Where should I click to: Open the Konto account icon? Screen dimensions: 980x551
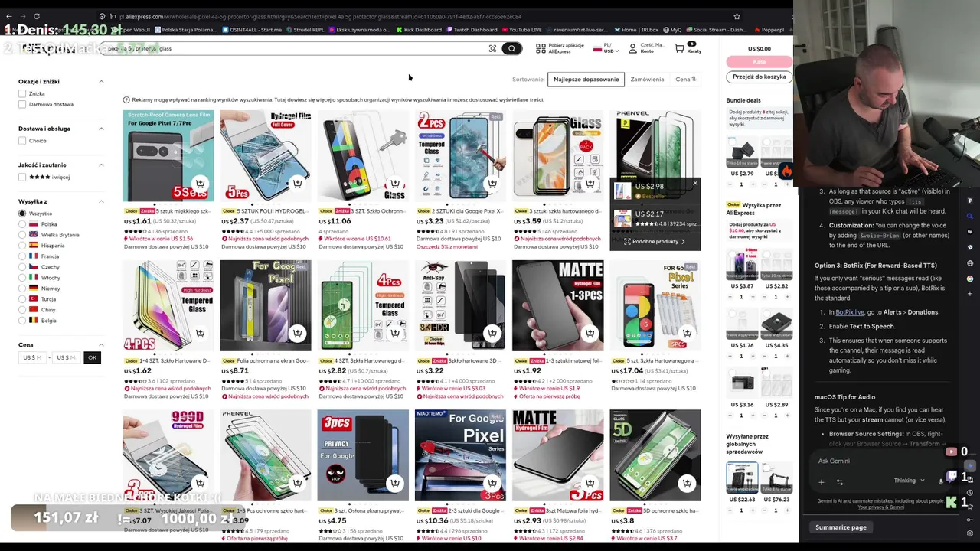(632, 48)
